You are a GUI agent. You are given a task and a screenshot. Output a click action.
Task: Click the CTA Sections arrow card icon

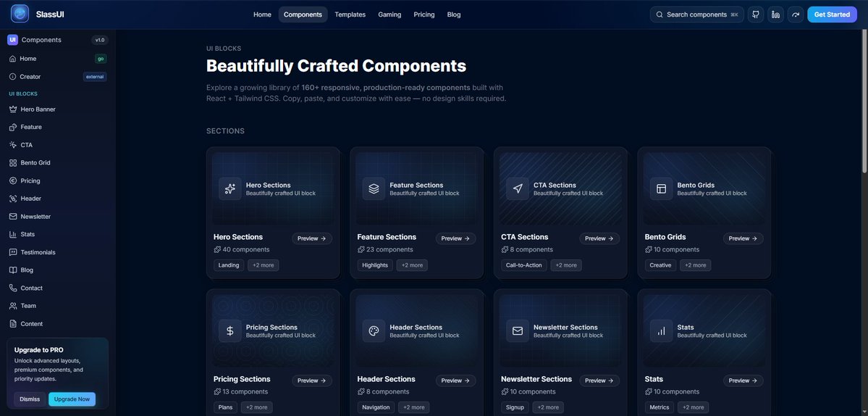(518, 189)
